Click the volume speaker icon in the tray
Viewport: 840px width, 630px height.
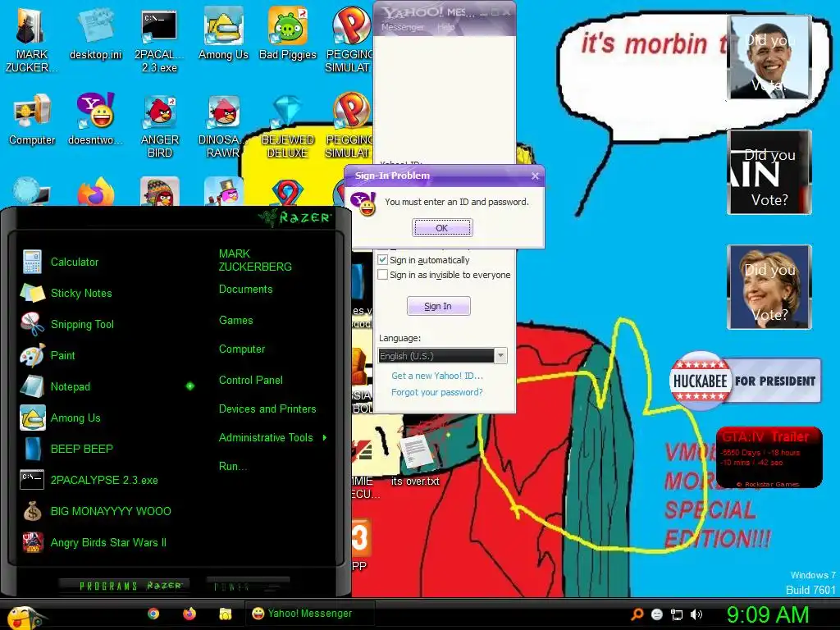pyautogui.click(x=696, y=614)
